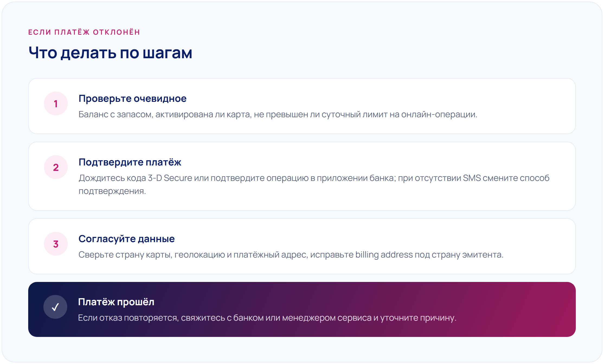Screen dimensions: 604x364
Task: Click the checkmark icon in the gradient card
Action: coord(55,307)
